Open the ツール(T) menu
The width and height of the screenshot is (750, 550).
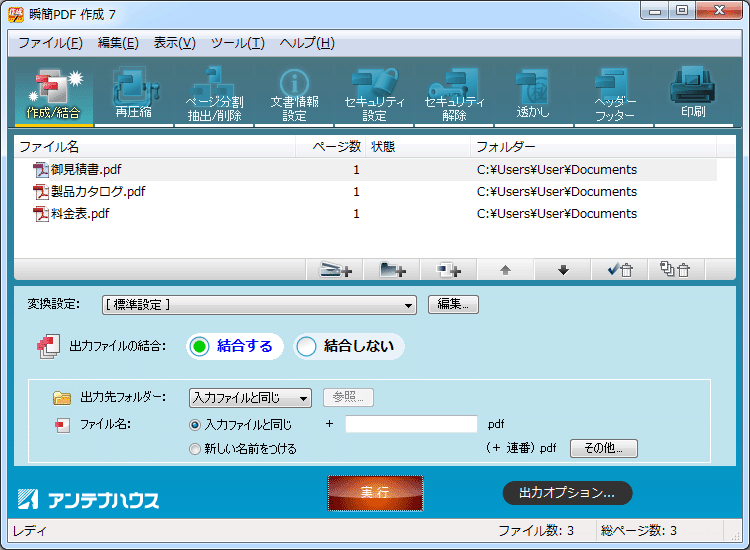pos(237,43)
